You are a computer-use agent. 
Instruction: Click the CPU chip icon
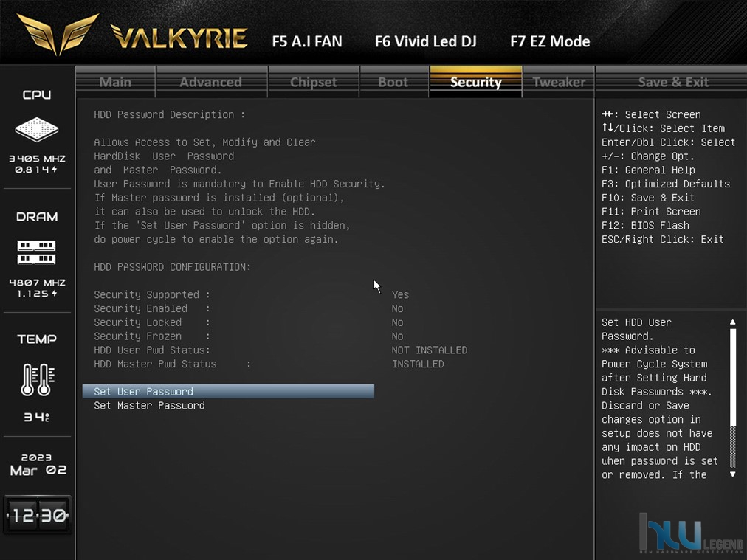tap(37, 129)
